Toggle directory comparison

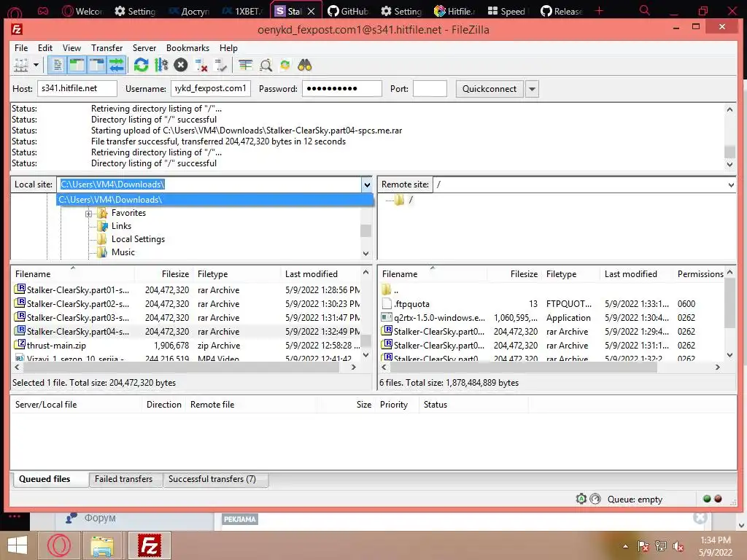coord(266,65)
